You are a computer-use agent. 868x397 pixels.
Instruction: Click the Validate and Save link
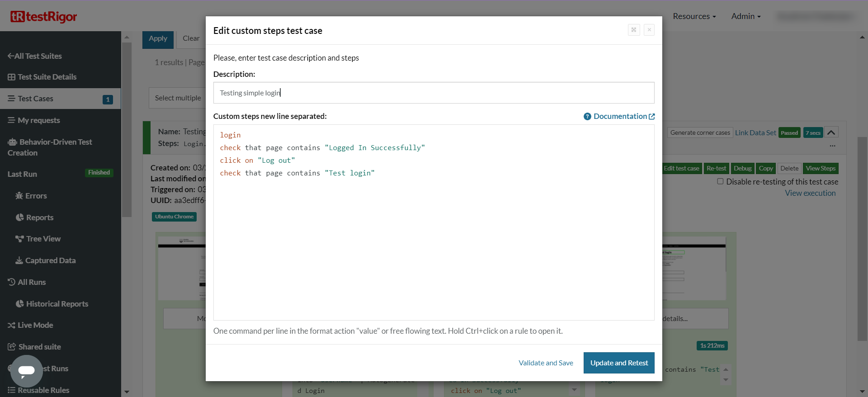[x=546, y=363]
